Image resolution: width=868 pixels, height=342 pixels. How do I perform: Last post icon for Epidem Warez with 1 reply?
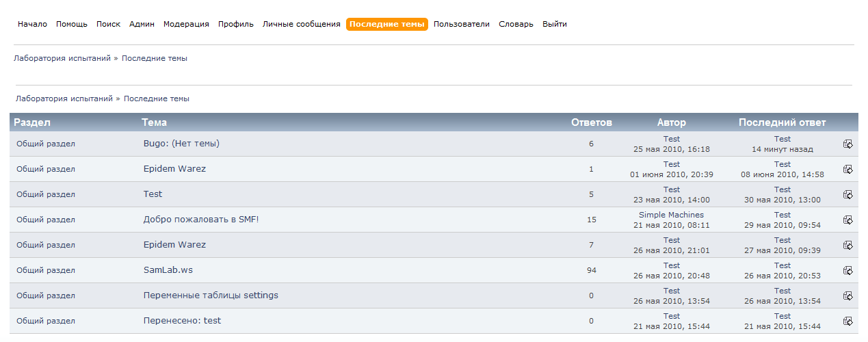pyautogui.click(x=847, y=169)
